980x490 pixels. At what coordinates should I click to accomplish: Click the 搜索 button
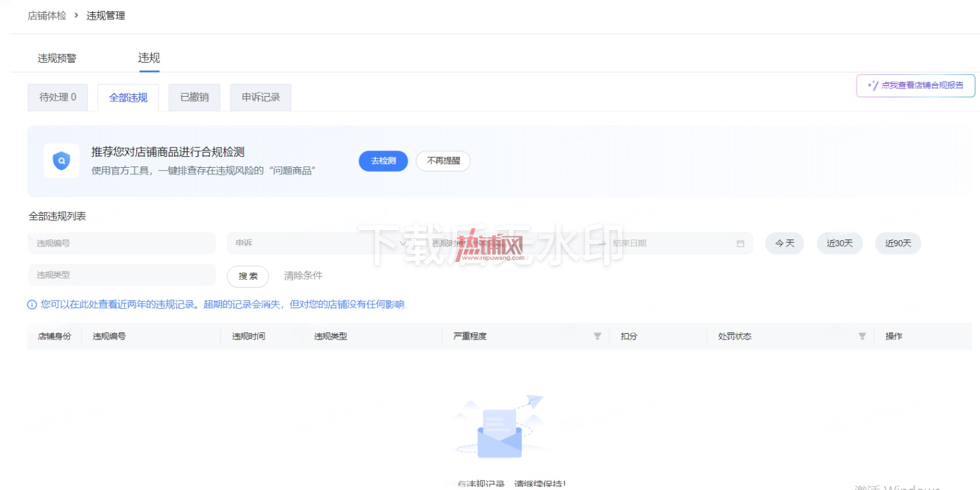[248, 276]
